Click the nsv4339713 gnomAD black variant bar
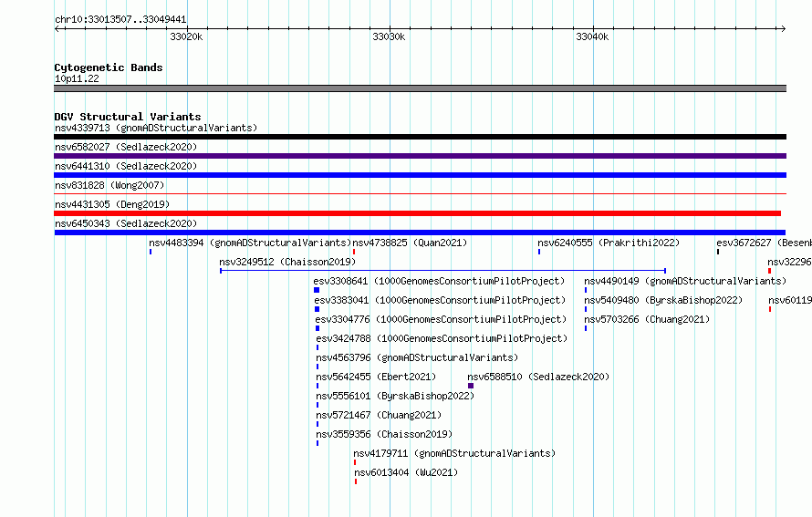 [420, 137]
